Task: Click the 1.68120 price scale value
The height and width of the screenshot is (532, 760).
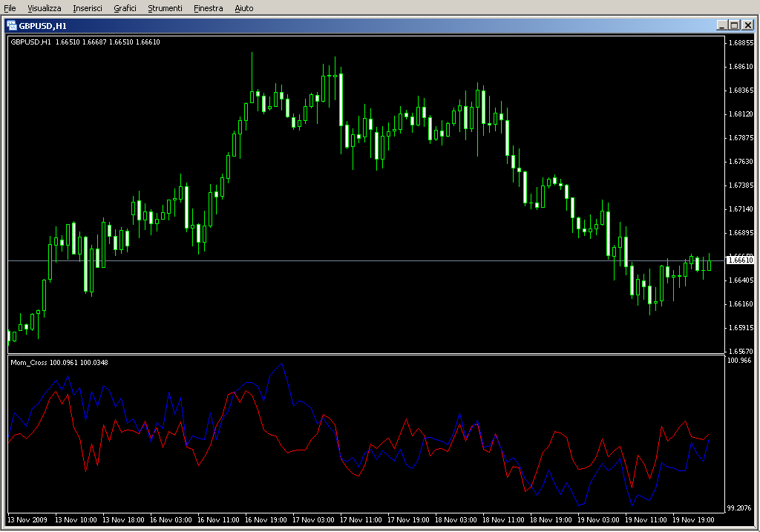Action: click(x=741, y=114)
